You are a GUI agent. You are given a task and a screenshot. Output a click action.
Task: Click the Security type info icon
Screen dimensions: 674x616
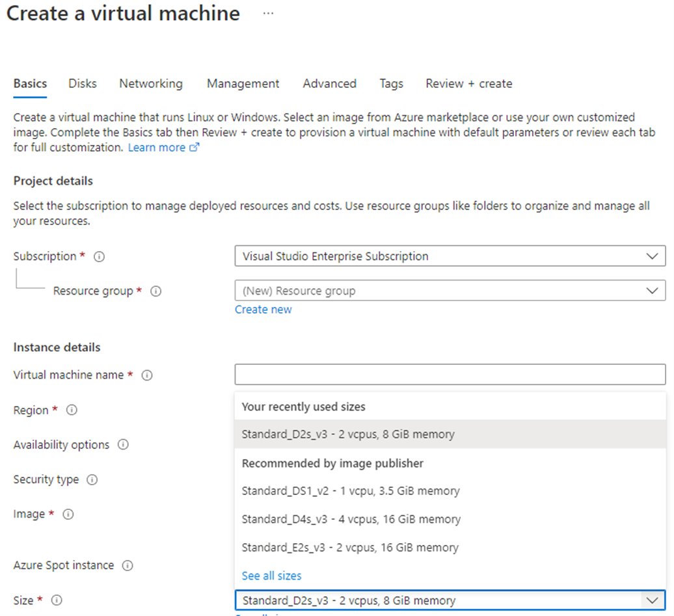coord(92,480)
